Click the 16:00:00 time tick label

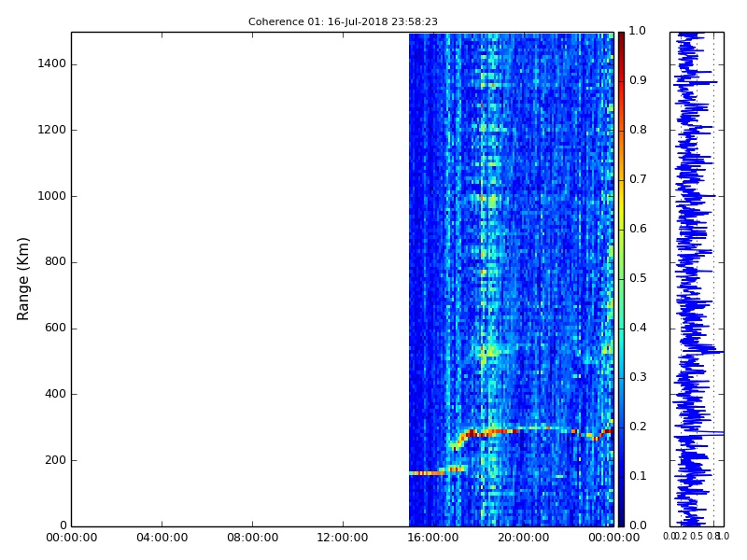[433, 538]
